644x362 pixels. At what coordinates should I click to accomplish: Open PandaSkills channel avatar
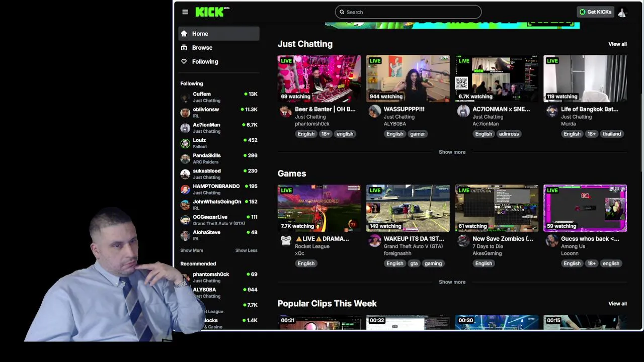coord(185,158)
